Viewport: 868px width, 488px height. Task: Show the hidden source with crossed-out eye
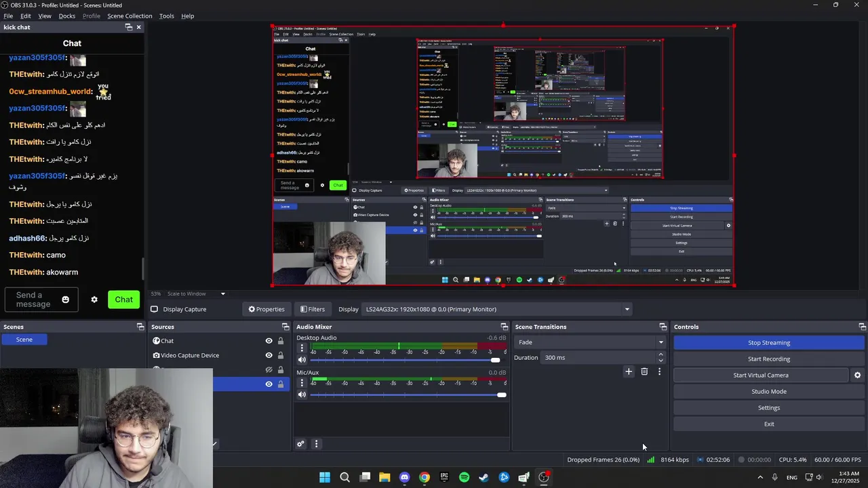269,370
